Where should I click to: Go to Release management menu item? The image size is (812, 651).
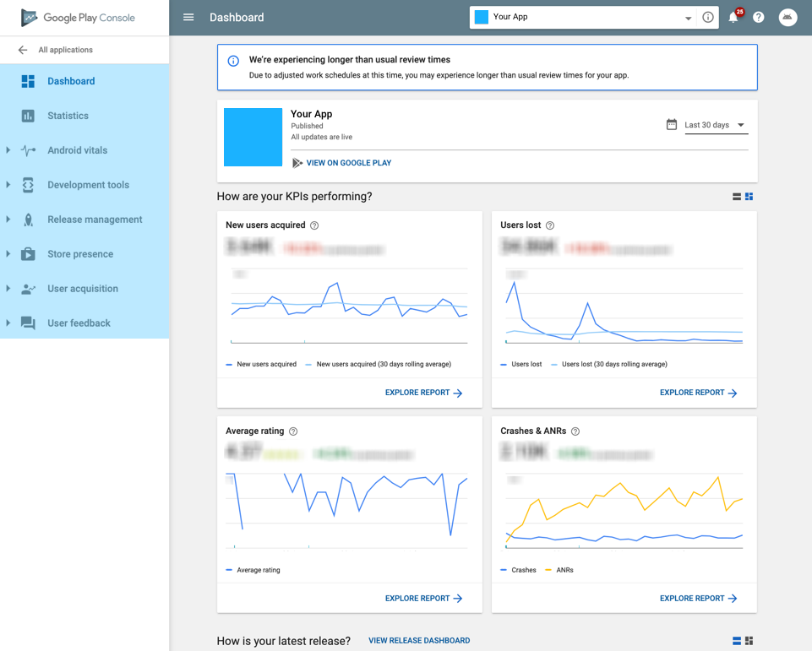click(84, 220)
